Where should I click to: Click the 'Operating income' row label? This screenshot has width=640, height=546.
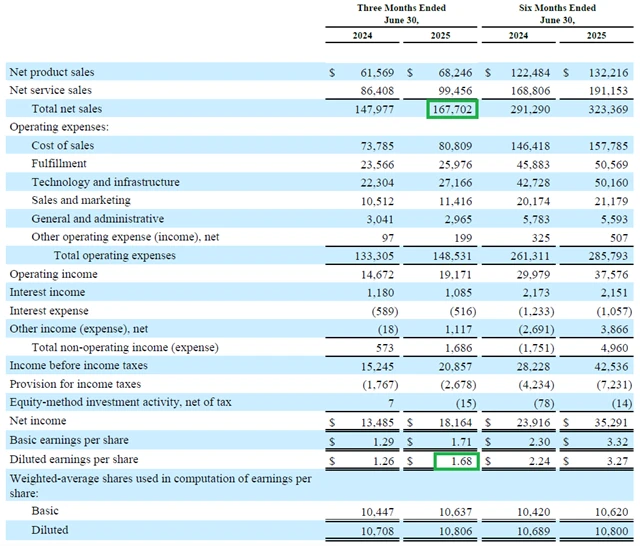pos(53,274)
